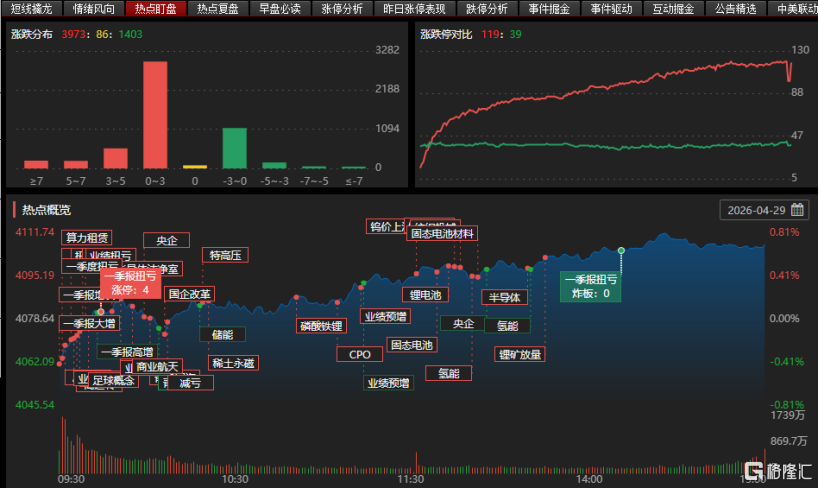Switch to the 情绪风向 tab
Image resolution: width=819 pixels, height=488 pixels.
[93, 8]
